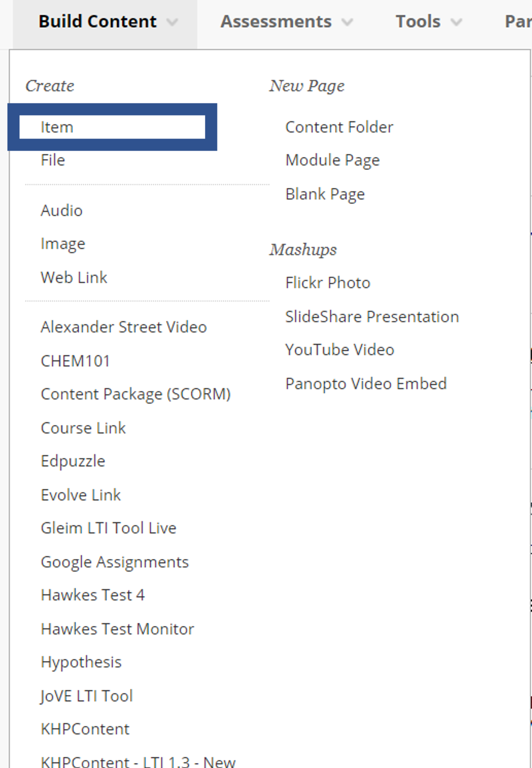Select the CHEM101 content option
Viewport: 532px width, 768px height.
click(75, 360)
